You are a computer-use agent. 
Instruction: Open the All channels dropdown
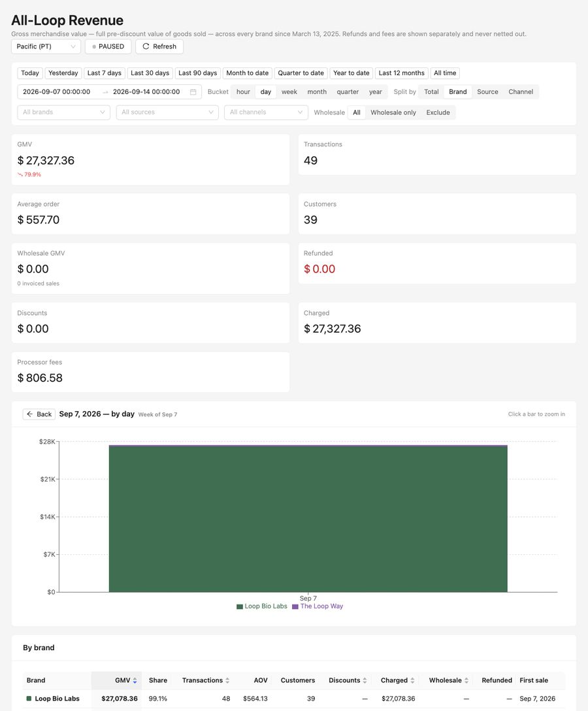tap(266, 112)
